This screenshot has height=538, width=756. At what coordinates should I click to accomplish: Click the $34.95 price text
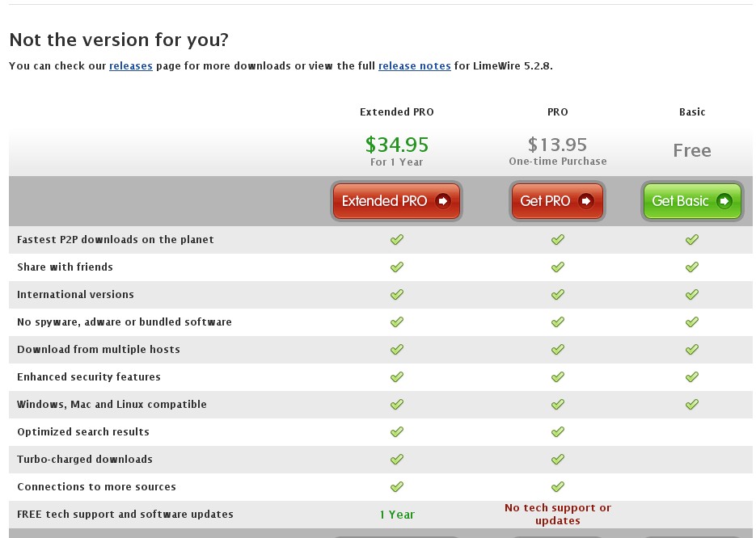coord(397,145)
